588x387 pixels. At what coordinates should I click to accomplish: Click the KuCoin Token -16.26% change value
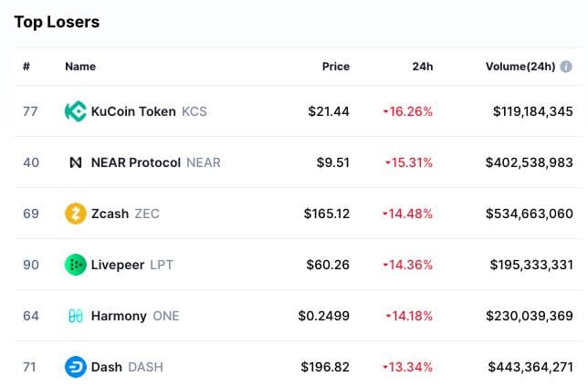click(408, 111)
